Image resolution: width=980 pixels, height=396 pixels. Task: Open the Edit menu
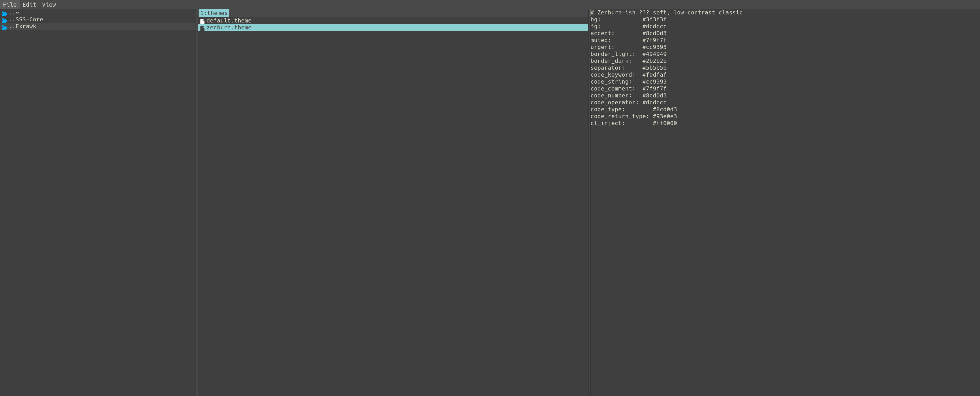coord(29,5)
